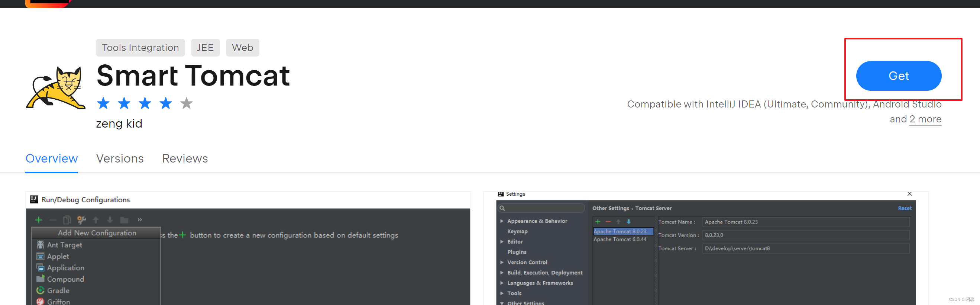
Task: Expand the Editor section arrow
Action: (x=502, y=241)
